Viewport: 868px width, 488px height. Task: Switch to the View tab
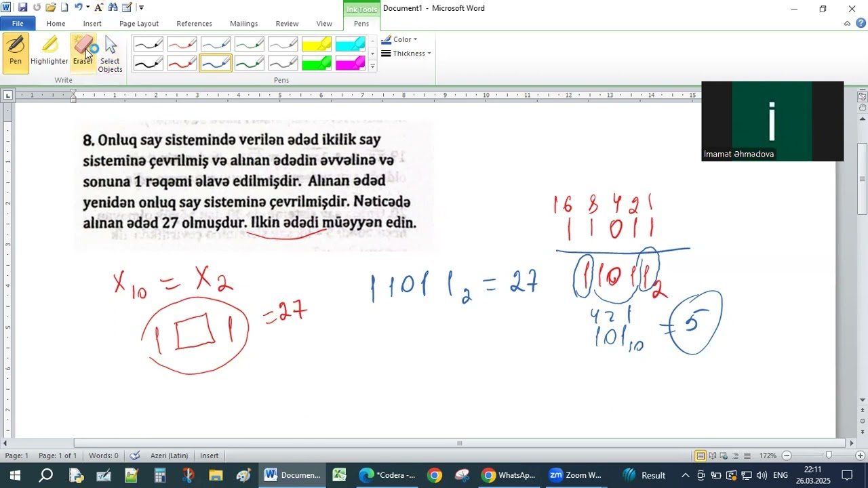[x=324, y=23]
